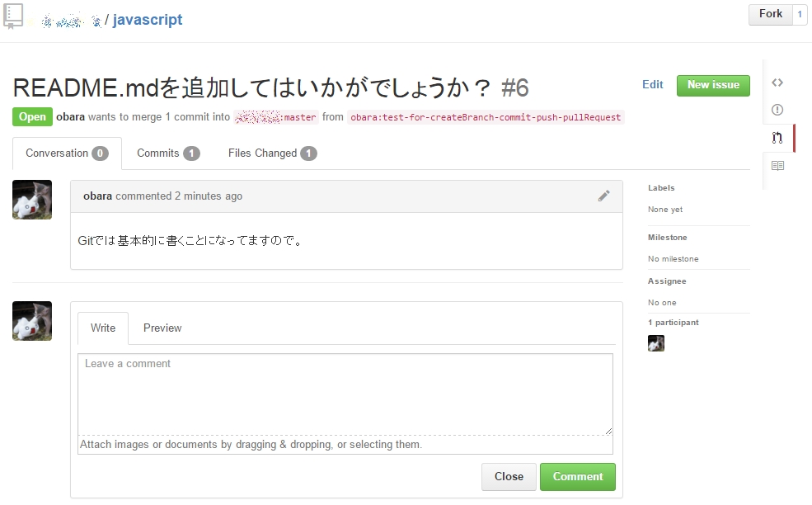Image resolution: width=812 pixels, height=505 pixels.
Task: Open the participant avatar under 1 participant
Action: (656, 343)
